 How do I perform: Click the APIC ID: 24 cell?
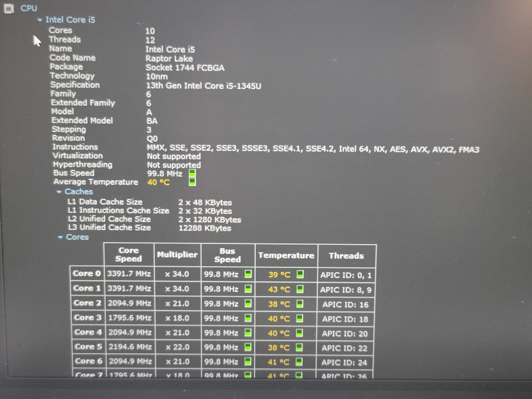pos(344,362)
